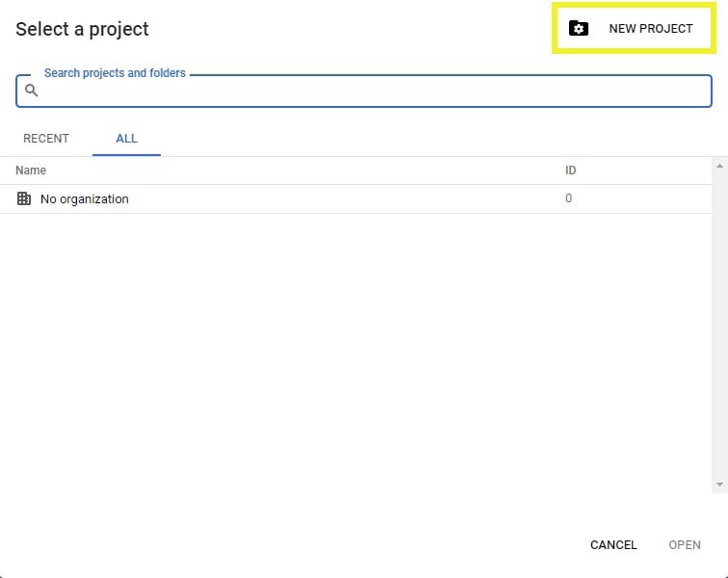The width and height of the screenshot is (728, 578).
Task: Click the ID column header
Action: pos(570,171)
